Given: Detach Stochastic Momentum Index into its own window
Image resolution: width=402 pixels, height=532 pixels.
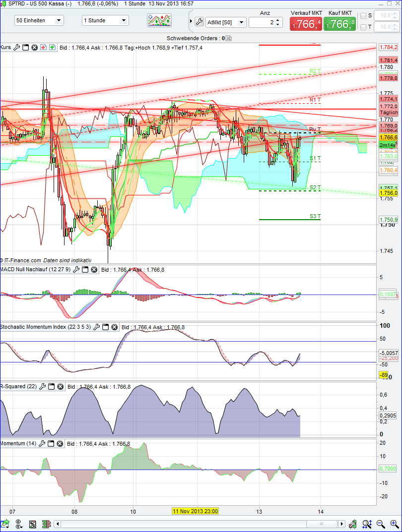Looking at the screenshot, I should pos(105,327).
